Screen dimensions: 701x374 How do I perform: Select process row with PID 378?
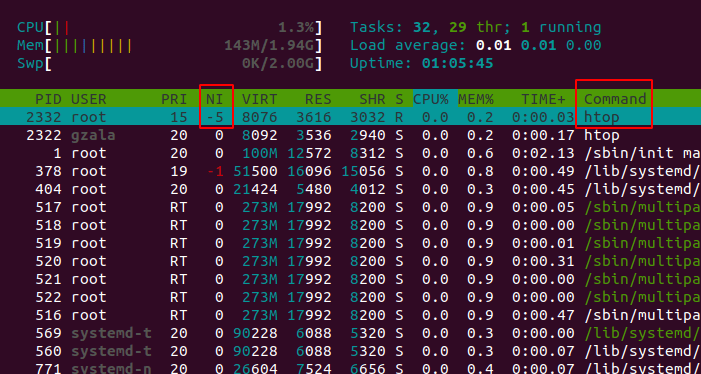350,171
